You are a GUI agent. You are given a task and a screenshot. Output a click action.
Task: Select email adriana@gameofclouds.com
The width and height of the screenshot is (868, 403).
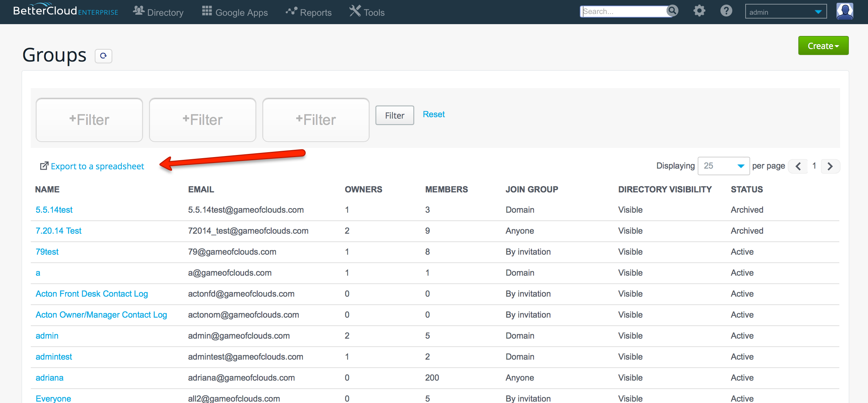[241, 377]
